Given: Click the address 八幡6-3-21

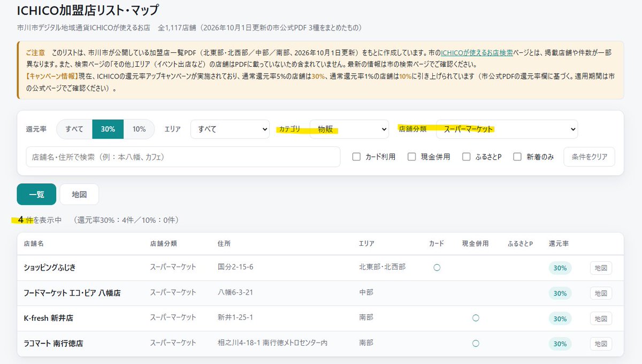Looking at the screenshot, I should coord(235,292).
